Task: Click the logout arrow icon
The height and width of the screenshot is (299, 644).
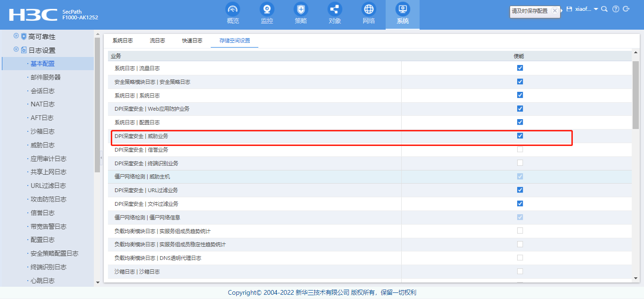Action: tap(626, 9)
